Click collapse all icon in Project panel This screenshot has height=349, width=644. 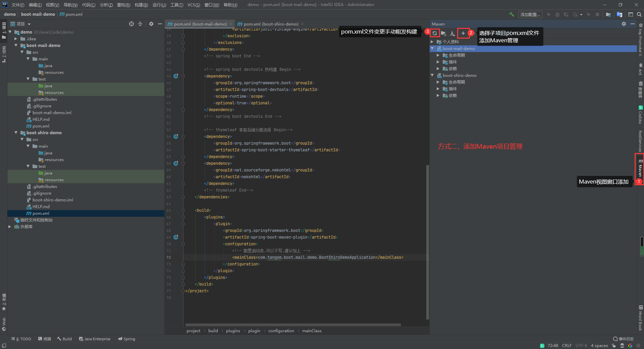[x=140, y=24]
